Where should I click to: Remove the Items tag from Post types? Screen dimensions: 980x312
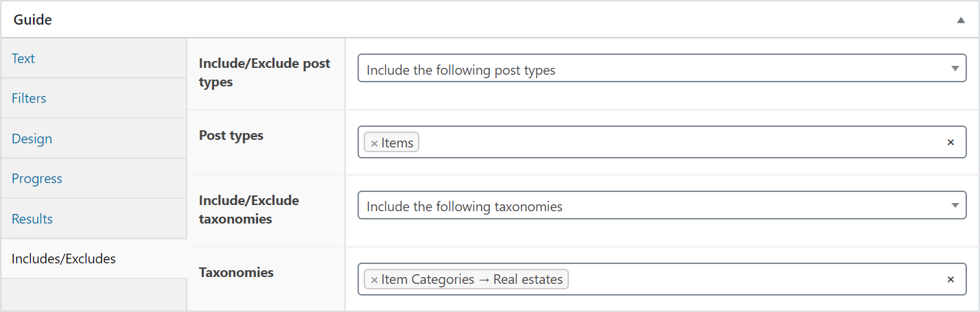coord(374,143)
